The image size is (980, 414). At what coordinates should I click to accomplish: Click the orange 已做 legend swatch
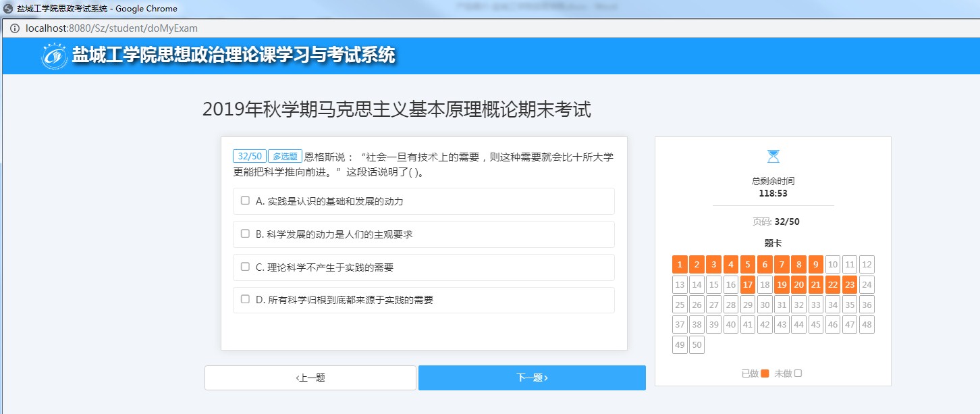tap(765, 373)
